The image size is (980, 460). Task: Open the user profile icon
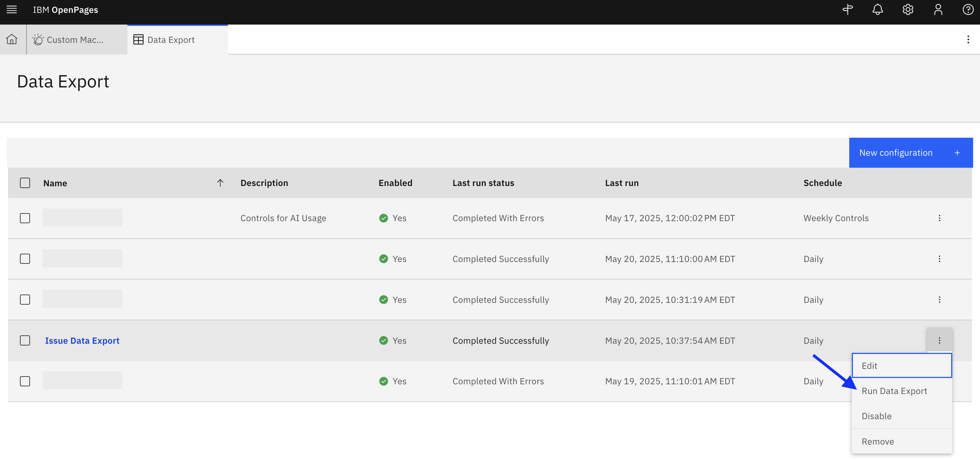(x=938, y=9)
